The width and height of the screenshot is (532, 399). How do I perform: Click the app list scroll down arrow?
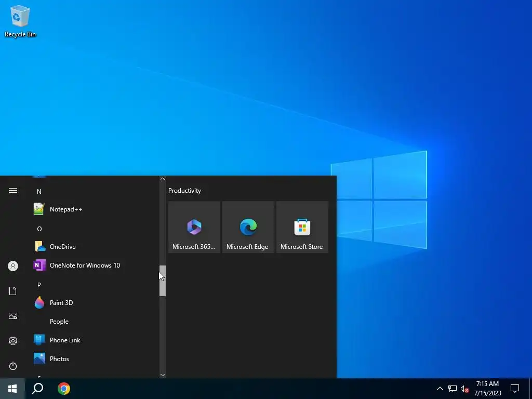pos(163,375)
